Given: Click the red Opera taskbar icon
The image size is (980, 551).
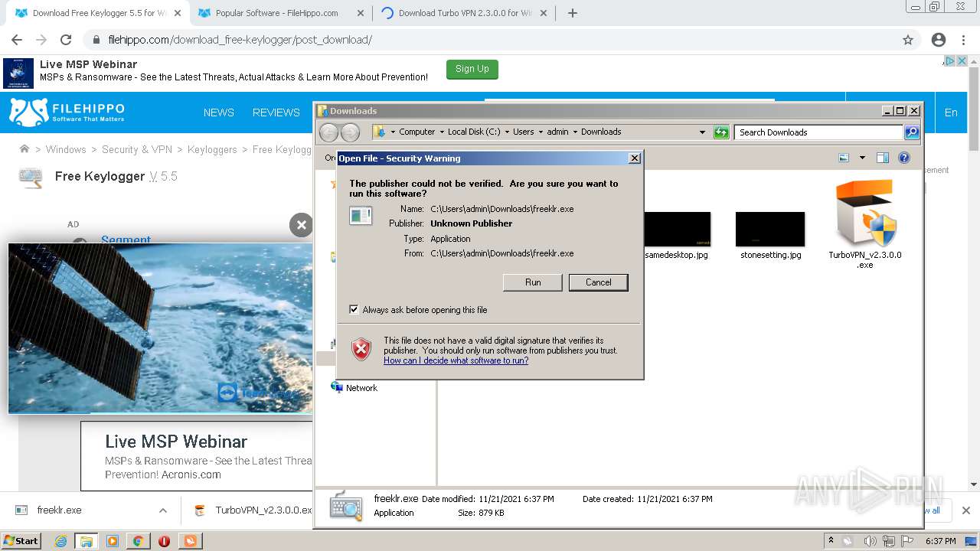Looking at the screenshot, I should [x=164, y=541].
